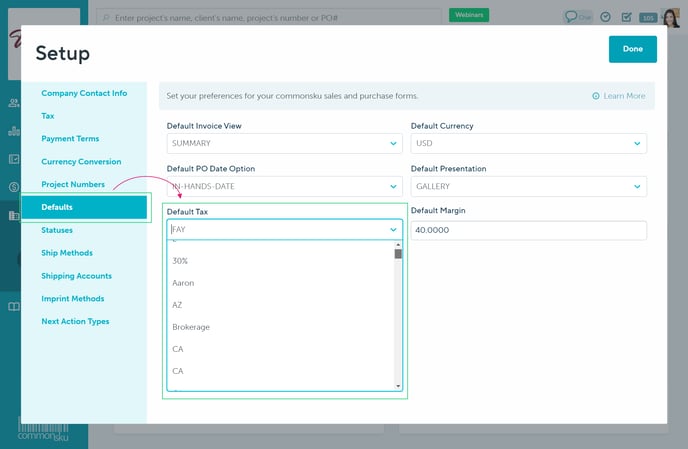Switch to the Payment Terms section

tap(70, 139)
